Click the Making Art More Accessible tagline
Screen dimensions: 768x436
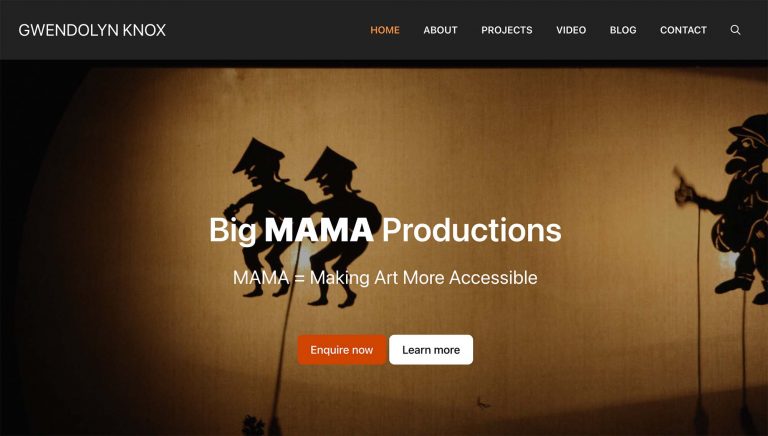tap(385, 278)
